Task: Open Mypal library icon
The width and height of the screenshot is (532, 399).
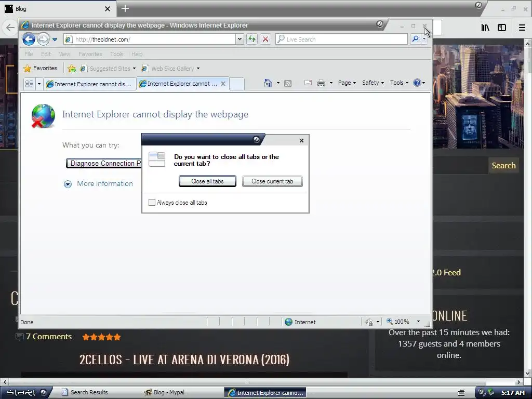Action: point(485,28)
